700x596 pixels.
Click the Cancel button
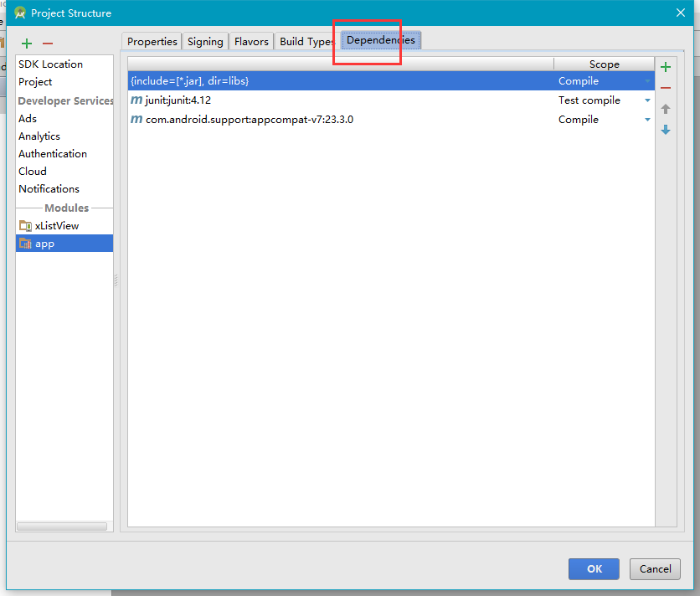tap(655, 568)
